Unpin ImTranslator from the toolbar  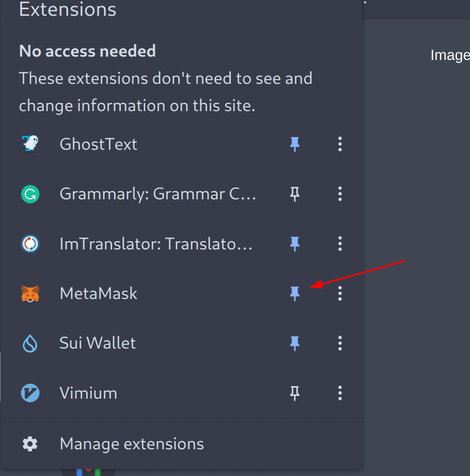tap(295, 243)
